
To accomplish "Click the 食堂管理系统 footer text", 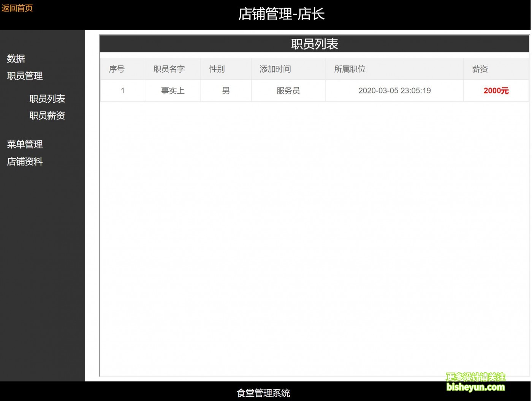I will click(263, 393).
